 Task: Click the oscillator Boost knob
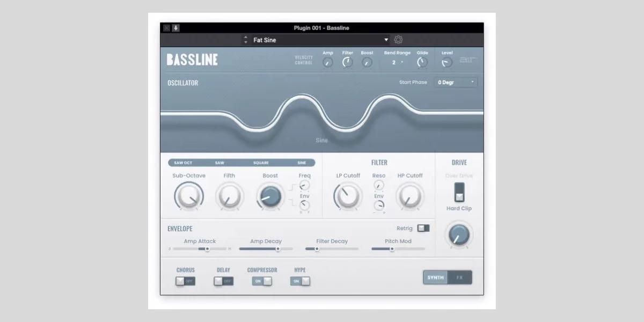[270, 196]
